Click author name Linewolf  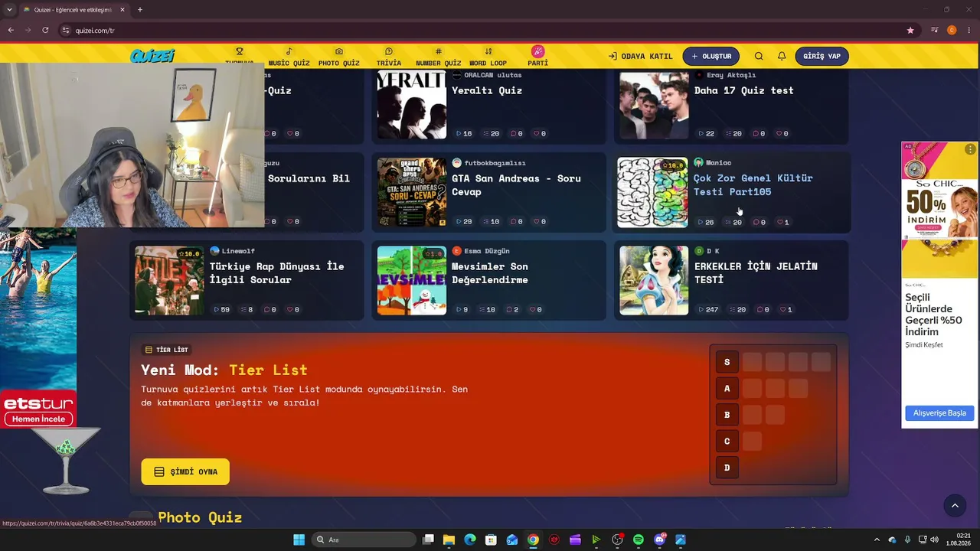(x=238, y=251)
